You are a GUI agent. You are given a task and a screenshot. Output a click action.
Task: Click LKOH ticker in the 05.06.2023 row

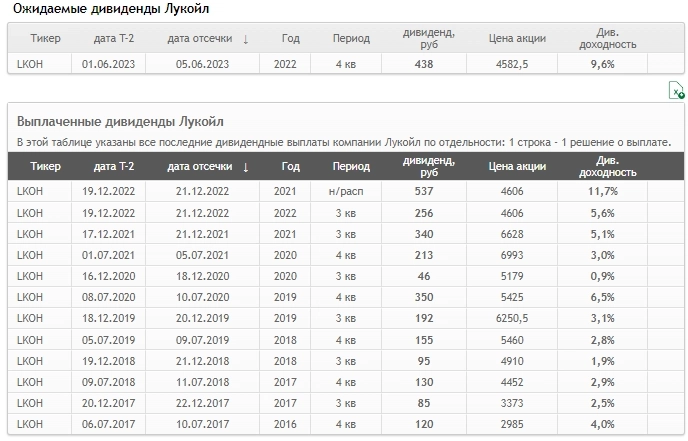pyautogui.click(x=31, y=64)
